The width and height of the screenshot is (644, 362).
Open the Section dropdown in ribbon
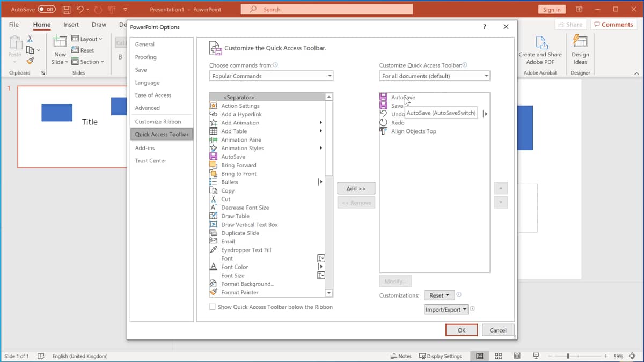(x=88, y=62)
